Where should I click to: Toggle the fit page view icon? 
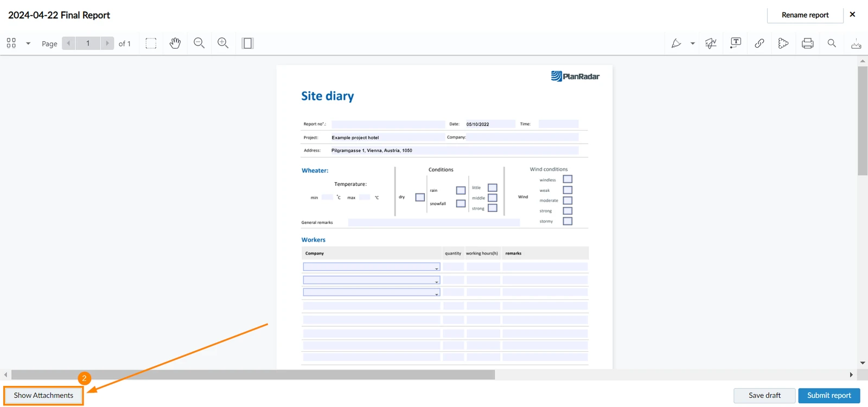[x=248, y=43]
